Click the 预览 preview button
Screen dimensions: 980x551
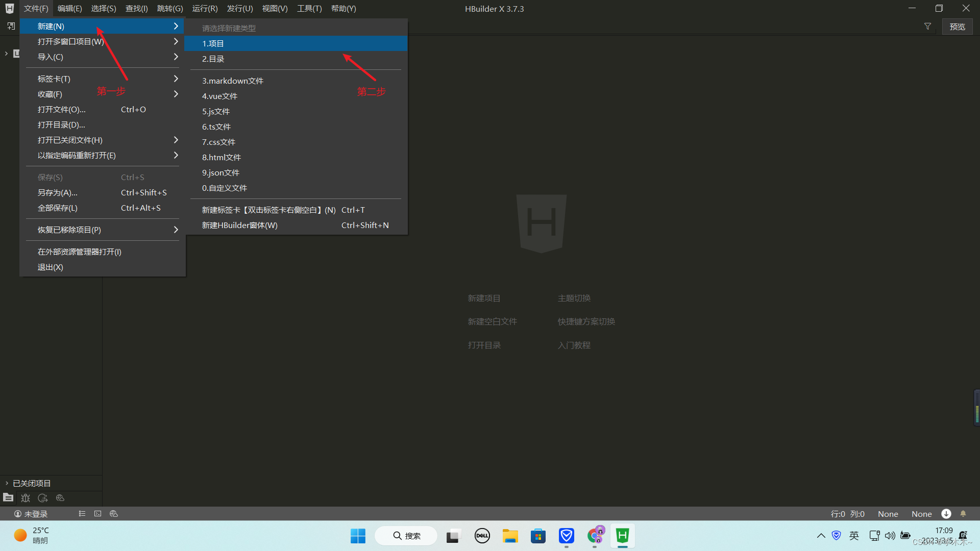[x=957, y=27]
